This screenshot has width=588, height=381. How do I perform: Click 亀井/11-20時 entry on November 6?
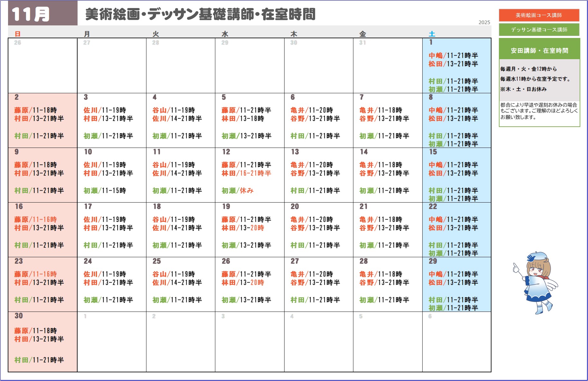click(312, 110)
